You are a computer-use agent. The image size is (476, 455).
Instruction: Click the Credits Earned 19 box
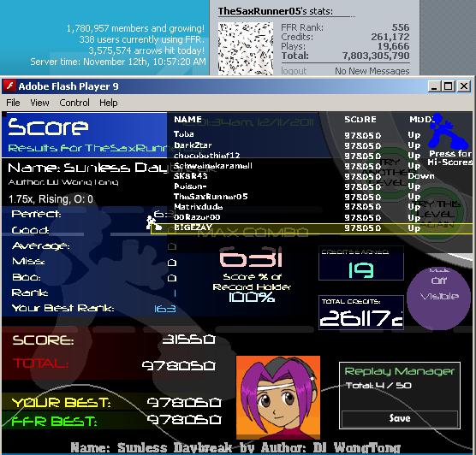click(x=361, y=263)
